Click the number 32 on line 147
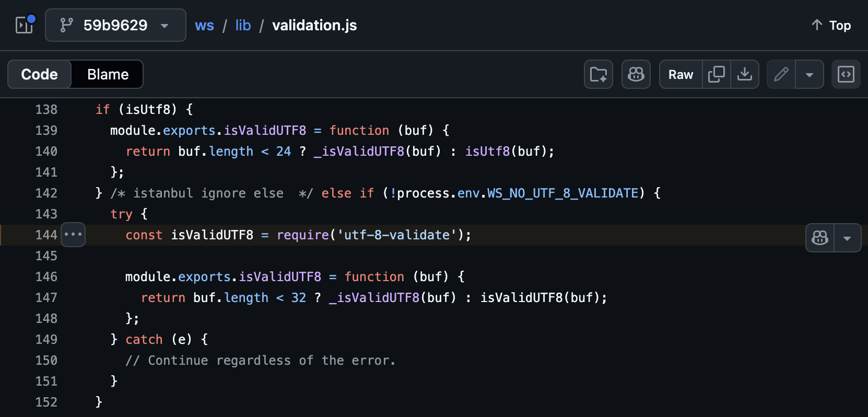The height and width of the screenshot is (417, 868). [299, 297]
